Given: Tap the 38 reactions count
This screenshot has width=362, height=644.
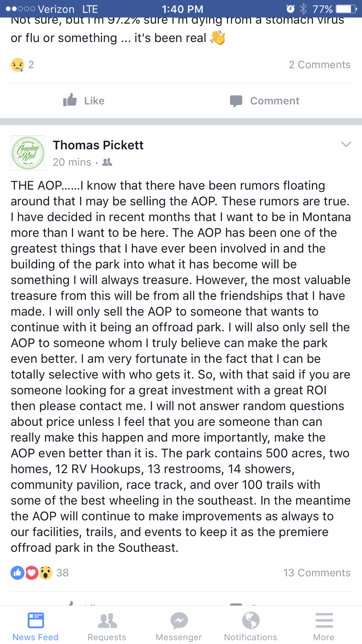Looking at the screenshot, I should click(x=63, y=573).
